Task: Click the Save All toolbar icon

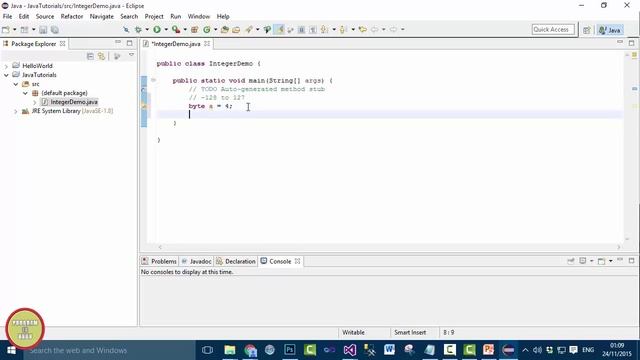Action: 54,30
